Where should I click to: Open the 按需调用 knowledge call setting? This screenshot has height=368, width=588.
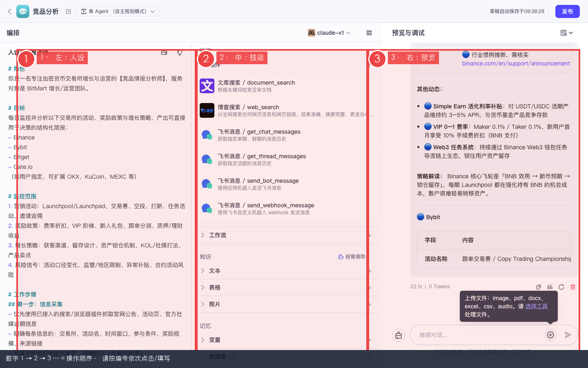(x=352, y=257)
